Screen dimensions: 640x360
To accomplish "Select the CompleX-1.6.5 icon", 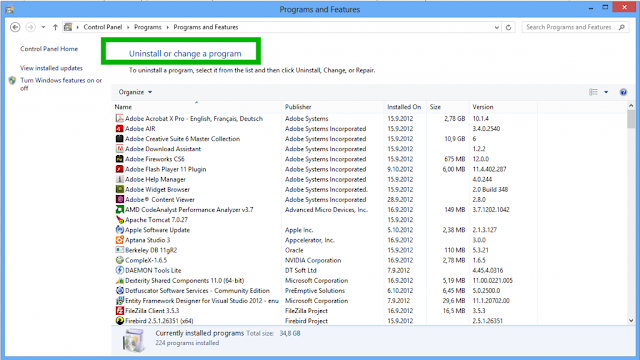I will (x=119, y=260).
